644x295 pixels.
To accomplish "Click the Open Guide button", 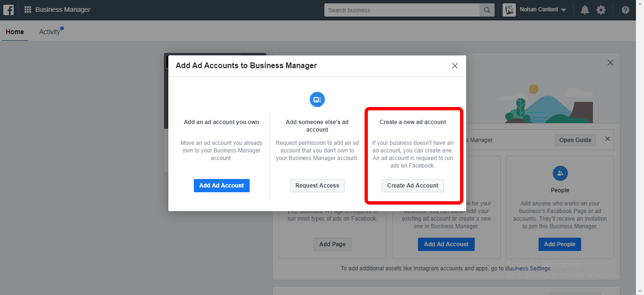I will tap(575, 140).
